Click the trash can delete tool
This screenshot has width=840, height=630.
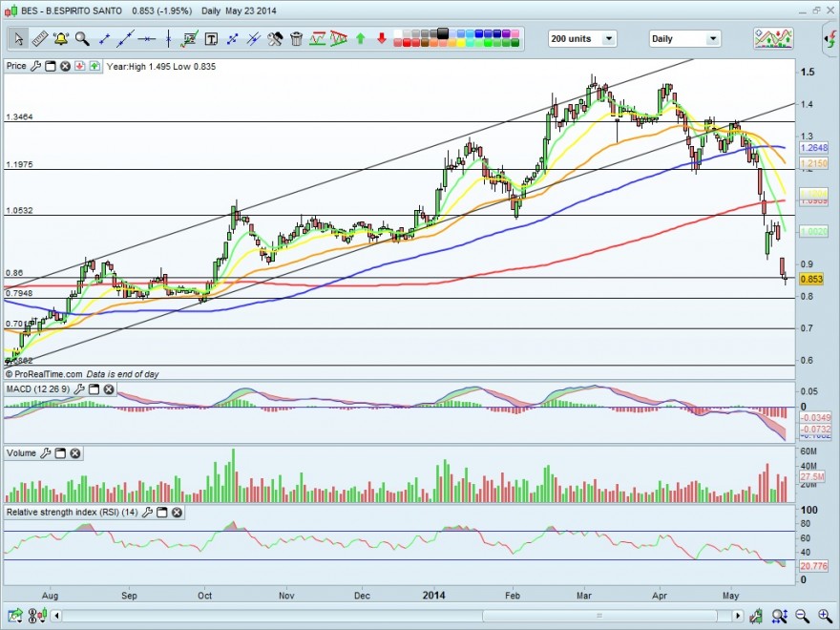[296, 38]
